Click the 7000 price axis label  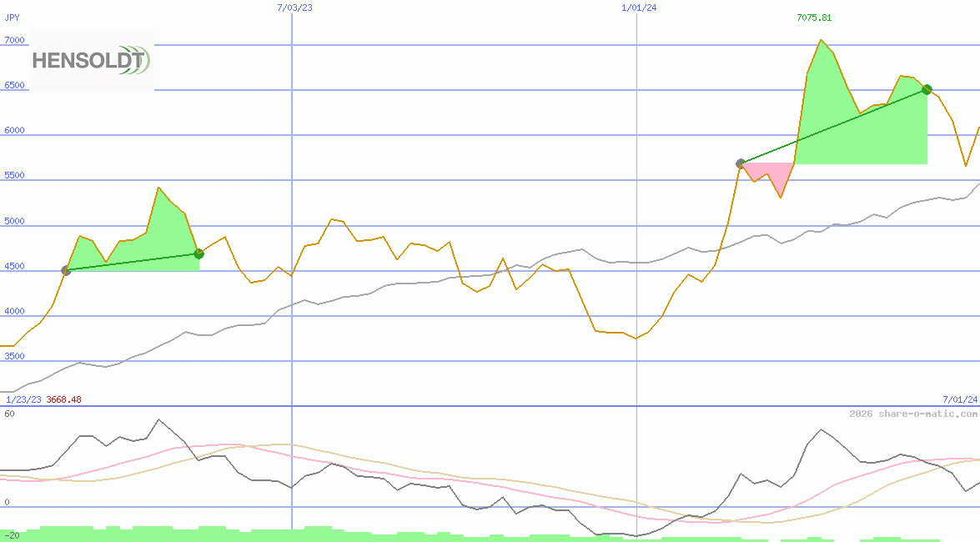click(14, 40)
